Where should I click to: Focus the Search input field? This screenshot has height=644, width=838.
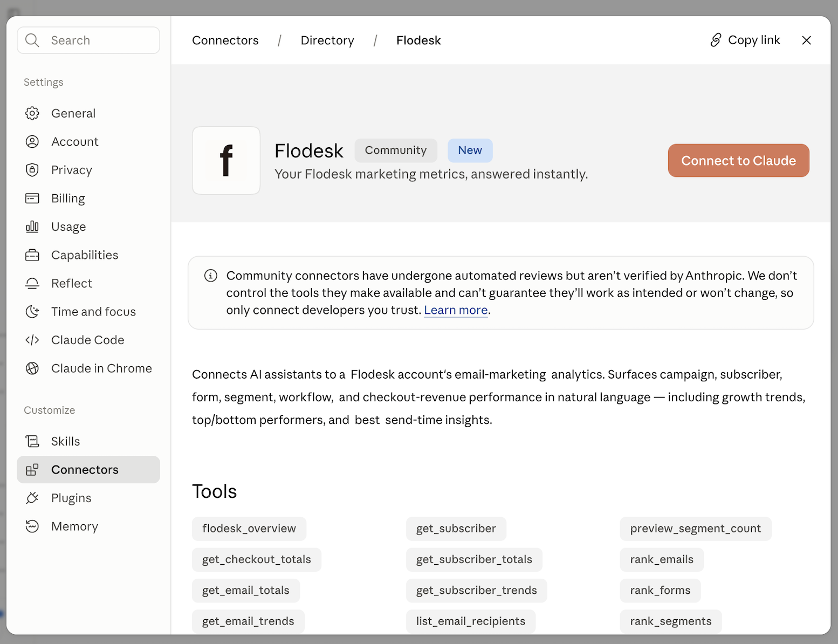coord(88,40)
